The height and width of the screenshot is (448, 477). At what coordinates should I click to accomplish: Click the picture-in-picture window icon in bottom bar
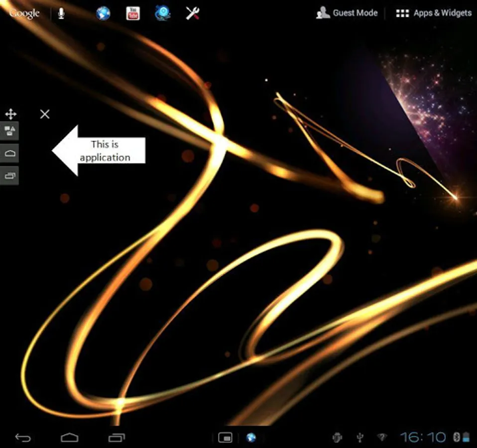click(x=226, y=438)
